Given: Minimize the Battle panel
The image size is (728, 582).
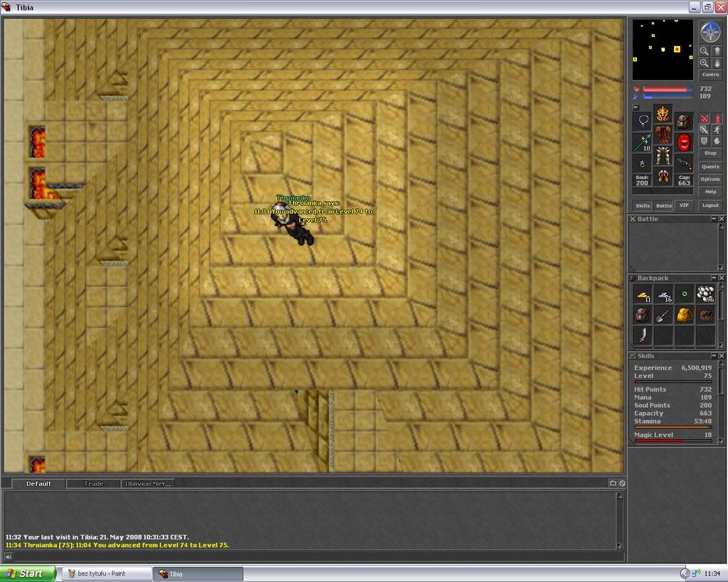Looking at the screenshot, I should (714, 219).
